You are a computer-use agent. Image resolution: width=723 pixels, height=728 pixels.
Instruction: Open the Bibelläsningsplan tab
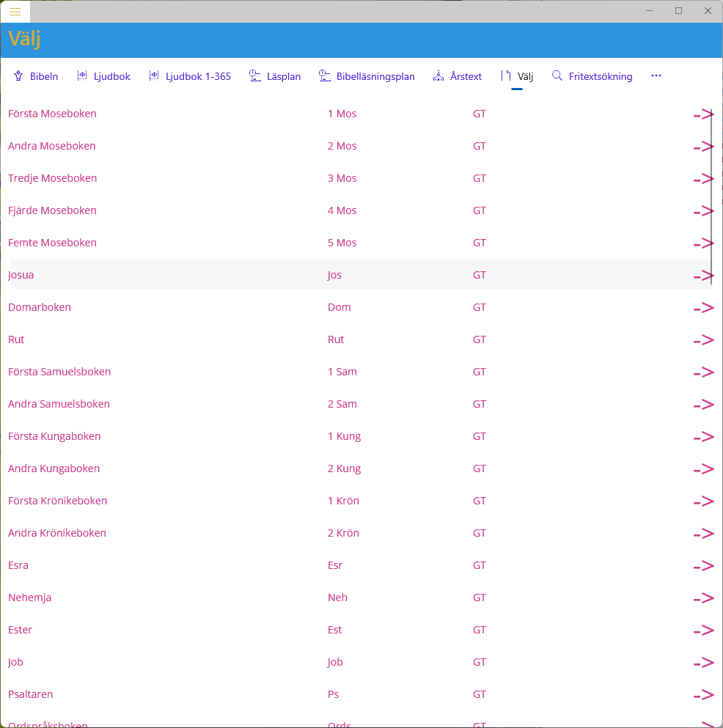(367, 76)
